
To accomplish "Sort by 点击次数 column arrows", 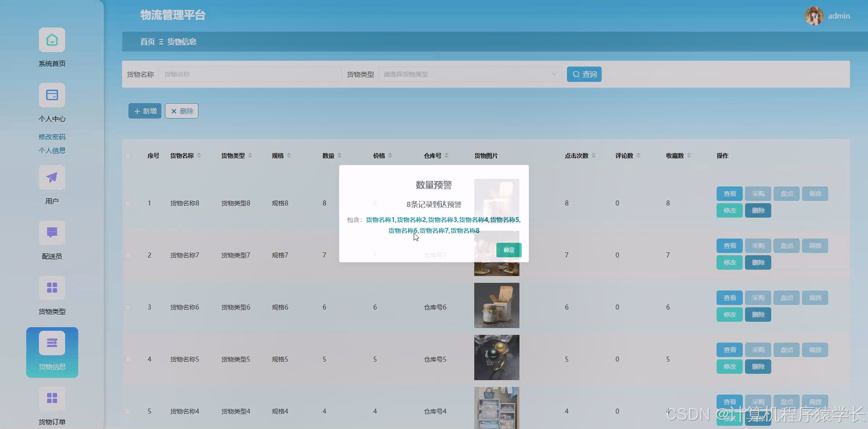I will (594, 156).
